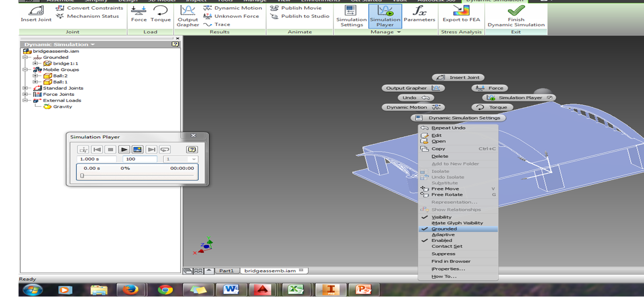Expand the Ball:2 node in browser

point(35,76)
